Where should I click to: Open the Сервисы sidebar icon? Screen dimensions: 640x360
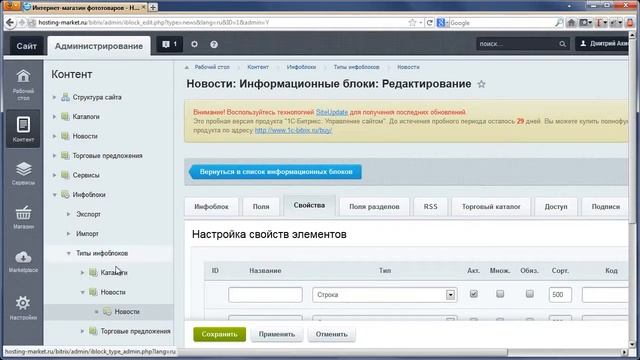click(x=23, y=173)
